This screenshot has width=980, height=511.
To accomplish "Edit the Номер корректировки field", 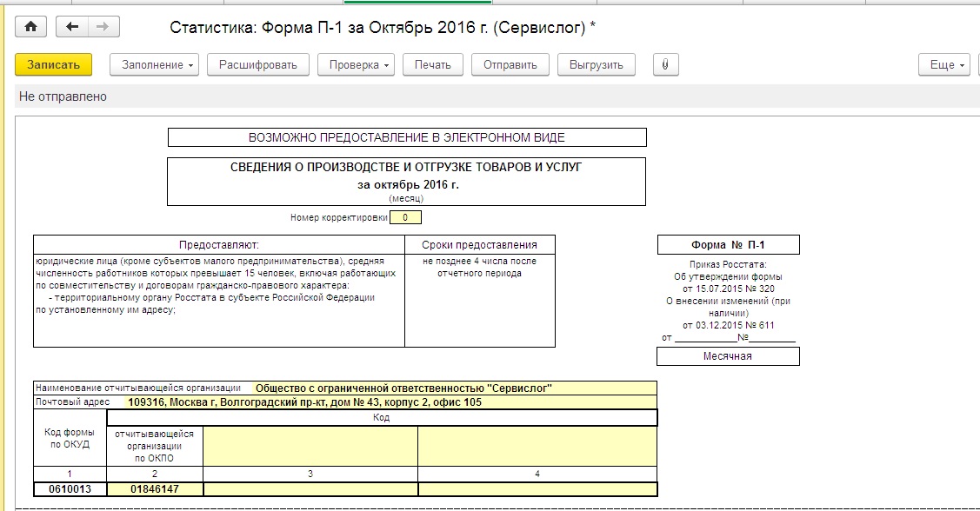I will [x=405, y=217].
